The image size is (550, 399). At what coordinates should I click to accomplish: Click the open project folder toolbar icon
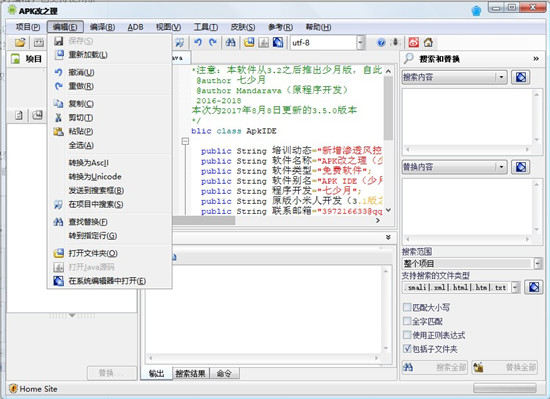coord(20,43)
